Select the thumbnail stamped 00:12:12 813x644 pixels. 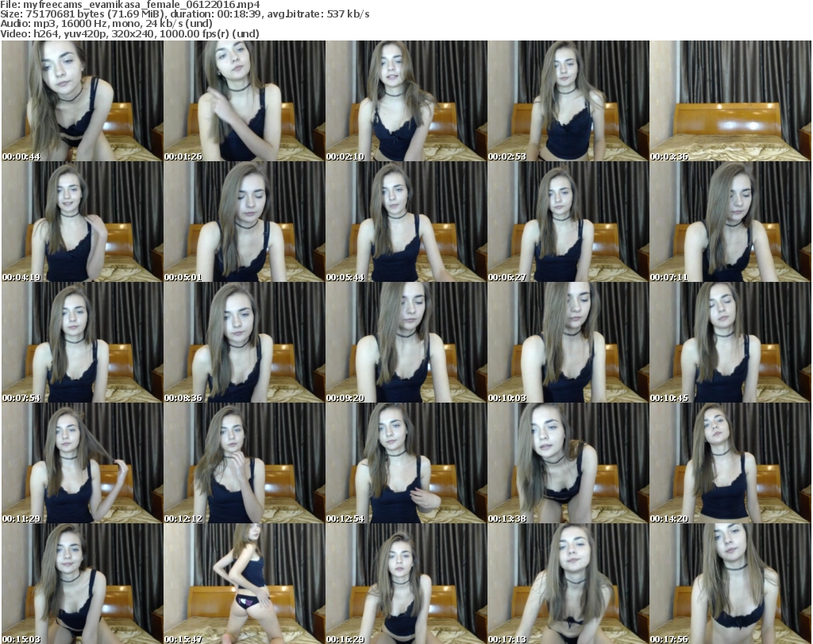point(245,463)
